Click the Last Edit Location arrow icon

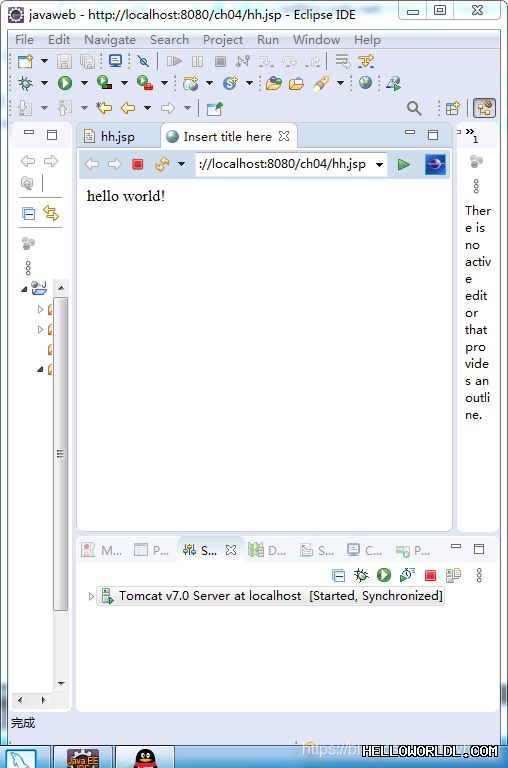click(104, 108)
